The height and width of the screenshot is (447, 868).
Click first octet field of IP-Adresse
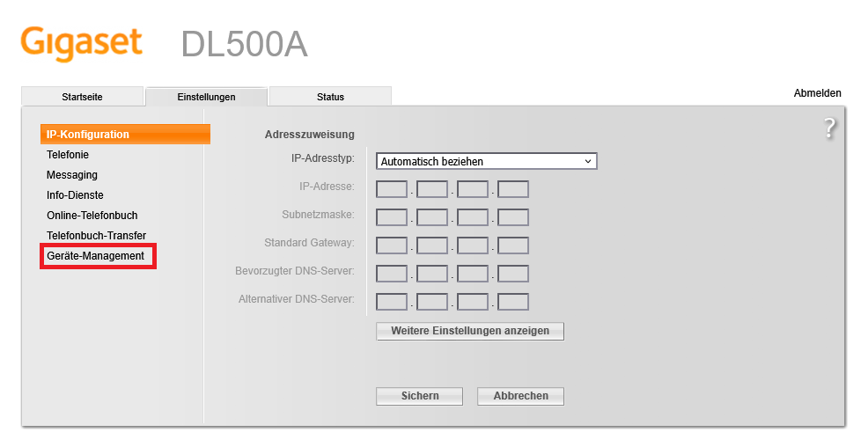[392, 189]
